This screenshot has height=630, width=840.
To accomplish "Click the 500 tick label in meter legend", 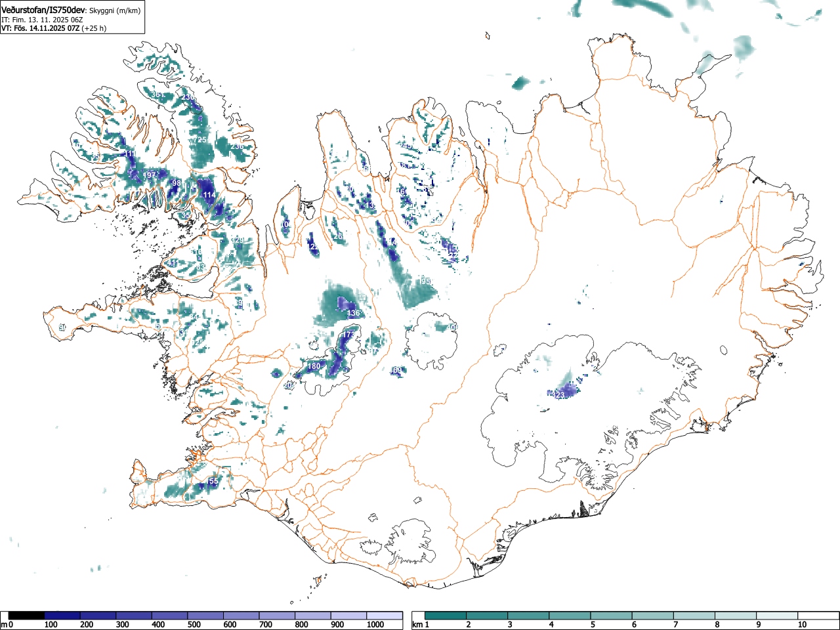I will (x=194, y=625).
